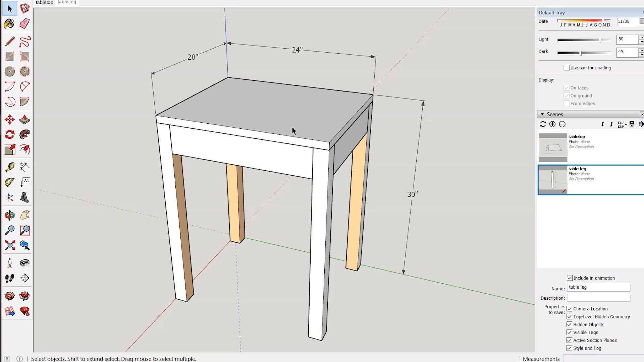Screen dimensions: 644x362
Task: Choose the Push/Pull tool
Action: (x=24, y=119)
